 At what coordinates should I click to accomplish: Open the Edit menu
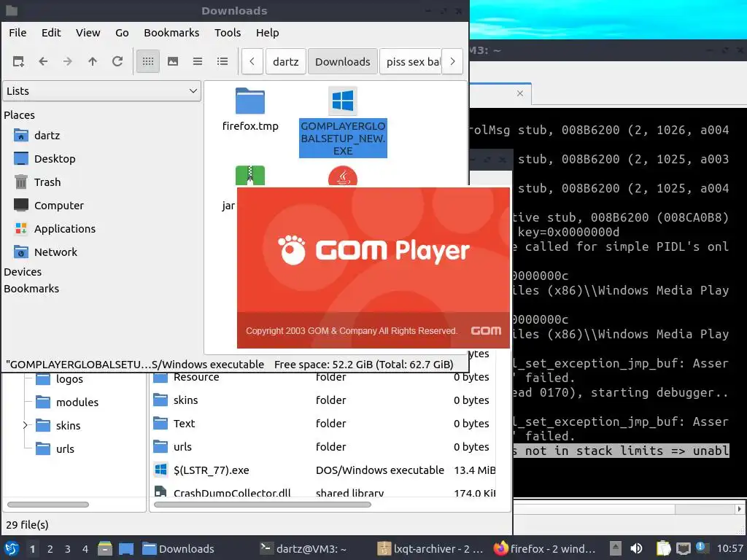point(51,33)
